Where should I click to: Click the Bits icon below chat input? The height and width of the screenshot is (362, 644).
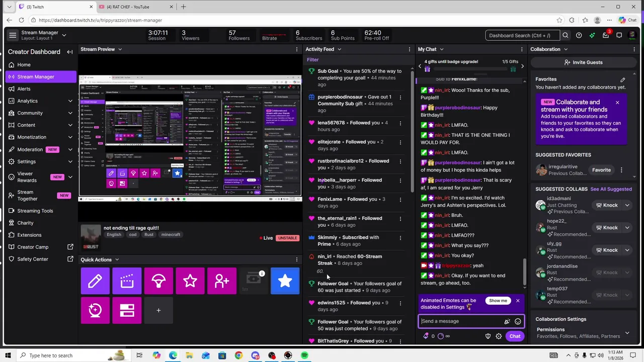(426, 336)
